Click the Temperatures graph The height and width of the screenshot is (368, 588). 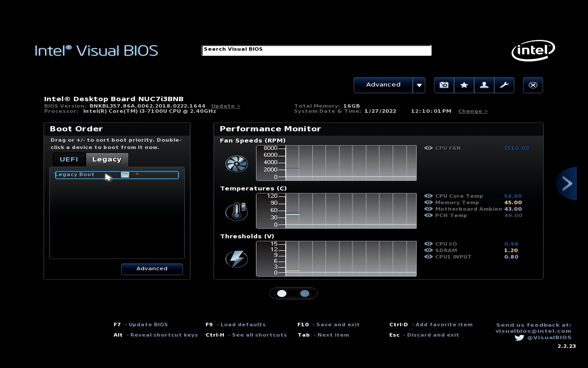click(x=336, y=211)
